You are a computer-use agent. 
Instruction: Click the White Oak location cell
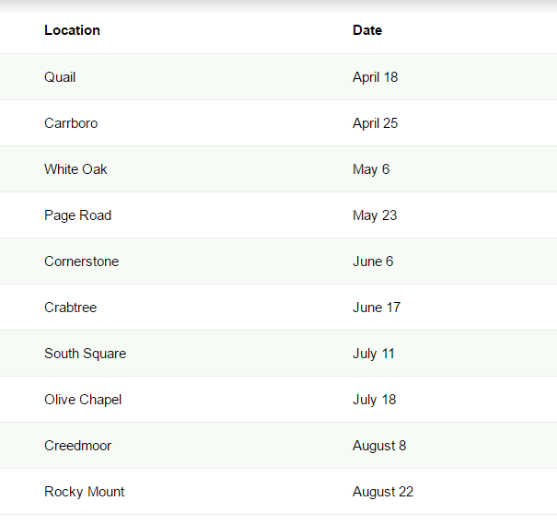[76, 169]
